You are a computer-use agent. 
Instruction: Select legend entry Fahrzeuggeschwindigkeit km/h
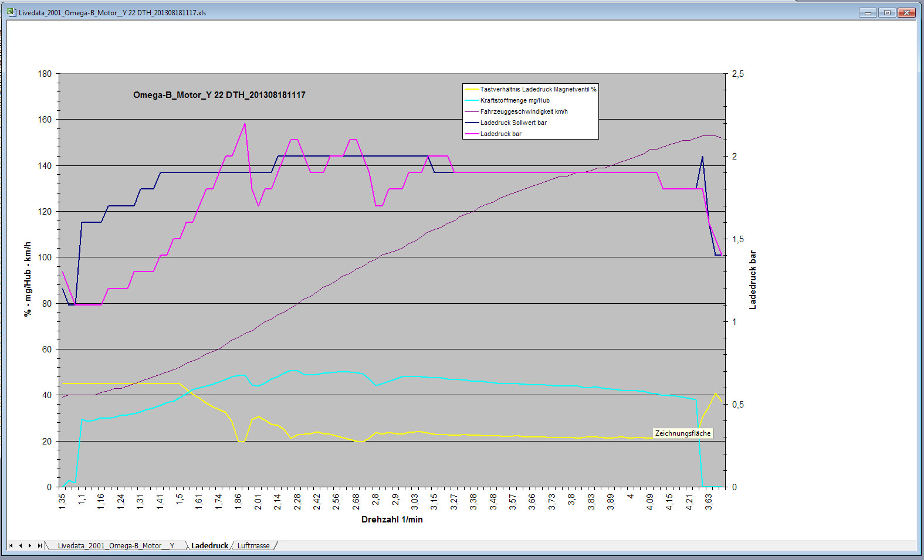(x=524, y=111)
